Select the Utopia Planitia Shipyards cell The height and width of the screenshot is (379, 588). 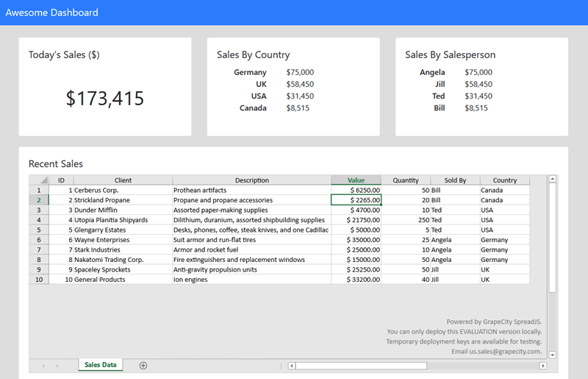point(123,220)
